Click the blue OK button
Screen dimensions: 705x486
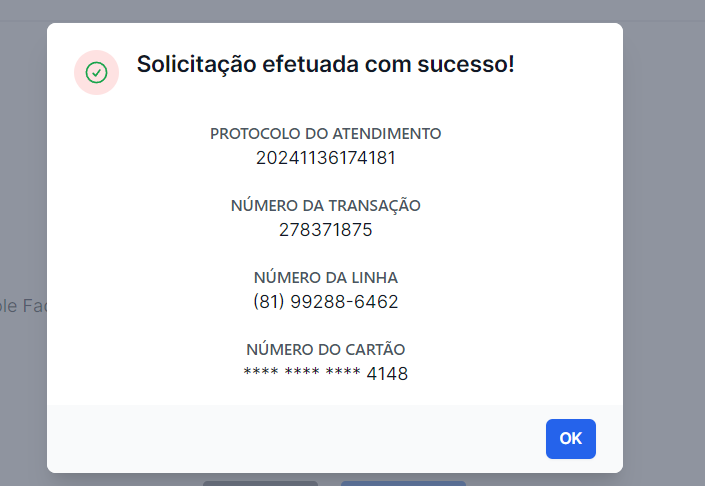571,439
